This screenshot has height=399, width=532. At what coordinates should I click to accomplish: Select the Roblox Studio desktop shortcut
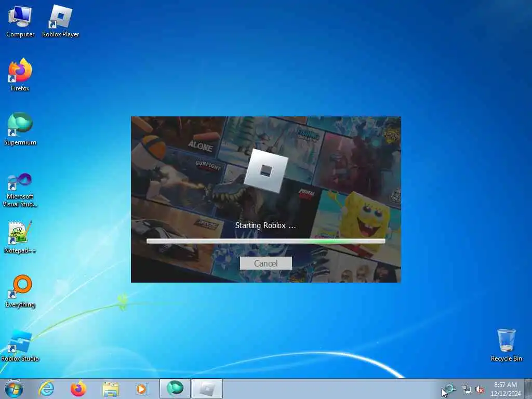(x=20, y=345)
